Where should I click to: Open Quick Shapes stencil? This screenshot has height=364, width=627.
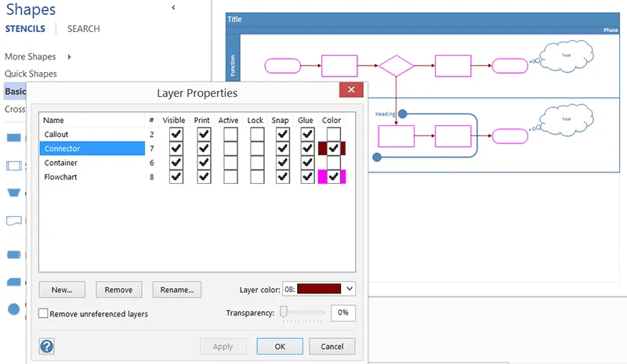click(x=31, y=74)
